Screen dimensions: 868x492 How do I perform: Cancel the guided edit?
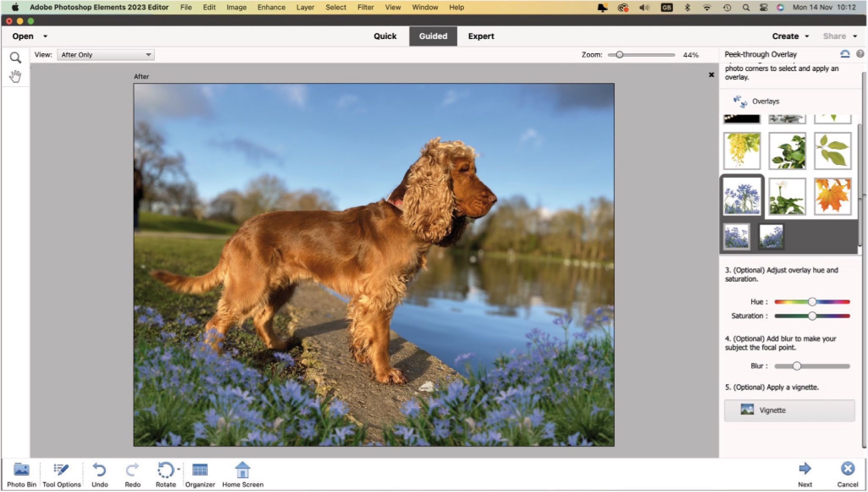tap(847, 475)
